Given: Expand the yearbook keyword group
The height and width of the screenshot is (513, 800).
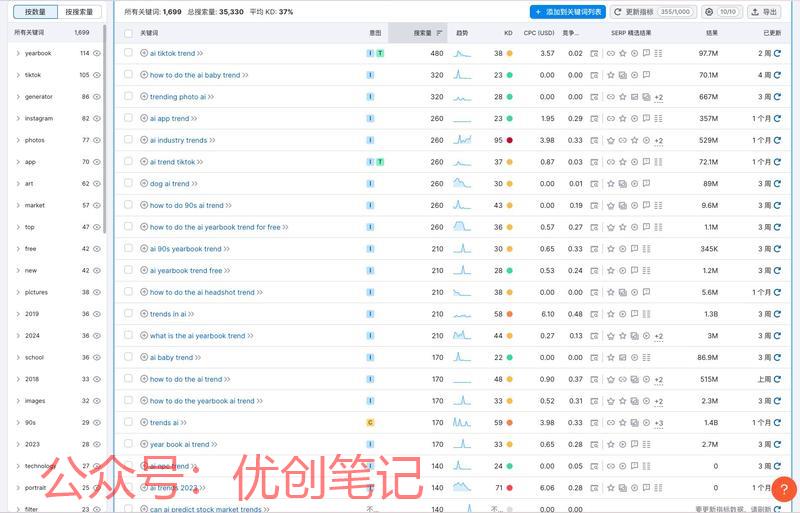Looking at the screenshot, I should pos(18,53).
